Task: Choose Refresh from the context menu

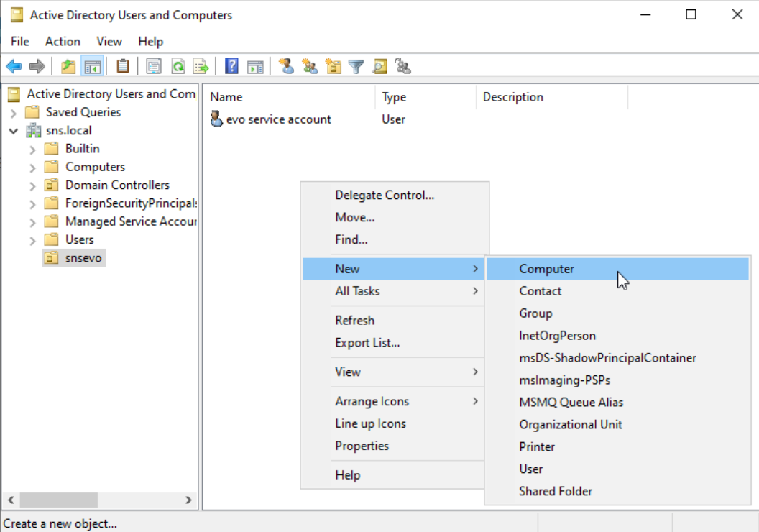Action: click(x=393, y=321)
